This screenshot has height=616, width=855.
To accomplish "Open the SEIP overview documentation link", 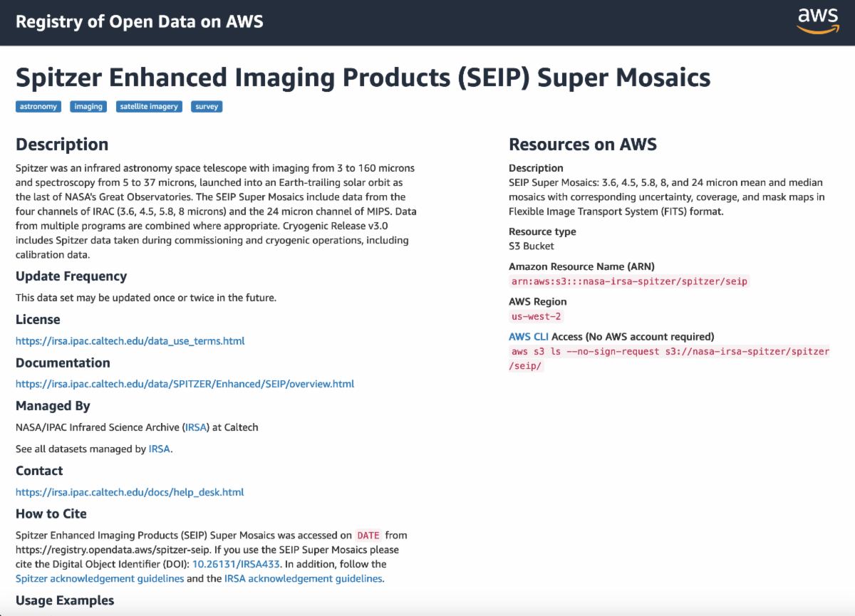I will click(185, 384).
